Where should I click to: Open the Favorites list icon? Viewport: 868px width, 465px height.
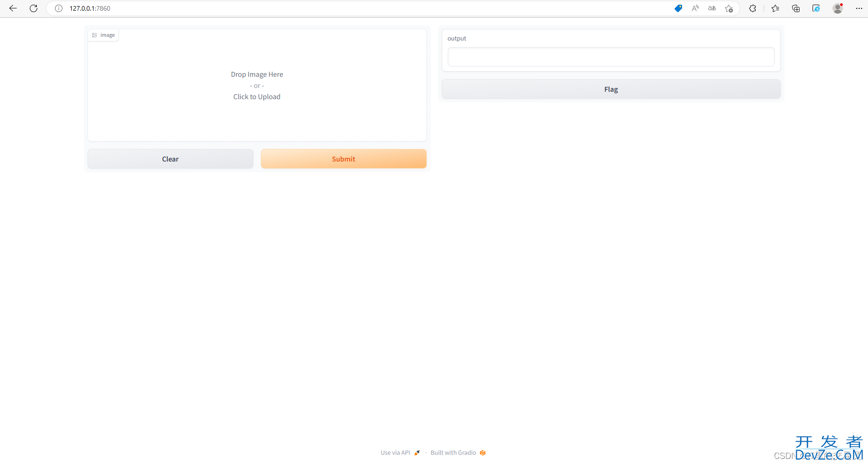[775, 8]
